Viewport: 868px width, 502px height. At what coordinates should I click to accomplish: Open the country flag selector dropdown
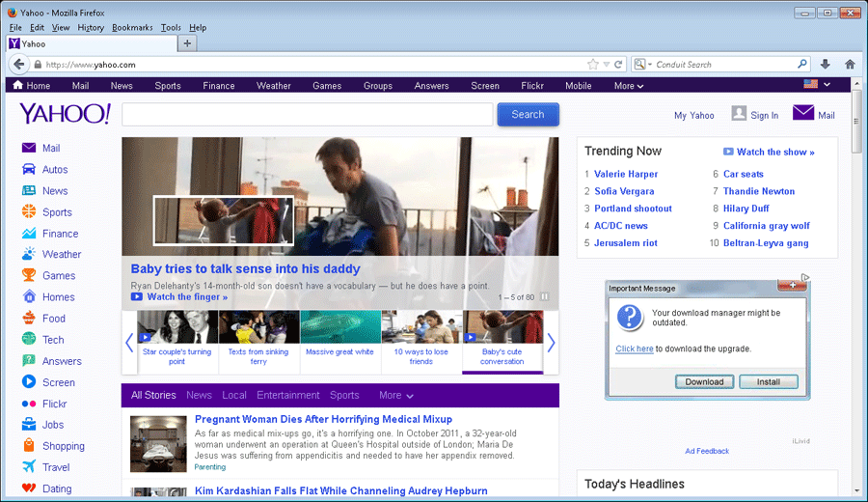pyautogui.click(x=817, y=85)
